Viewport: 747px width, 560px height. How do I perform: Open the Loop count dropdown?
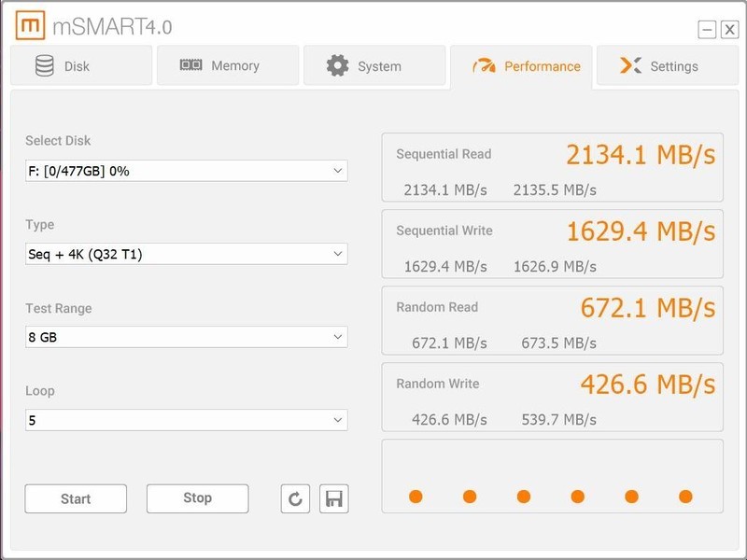186,420
